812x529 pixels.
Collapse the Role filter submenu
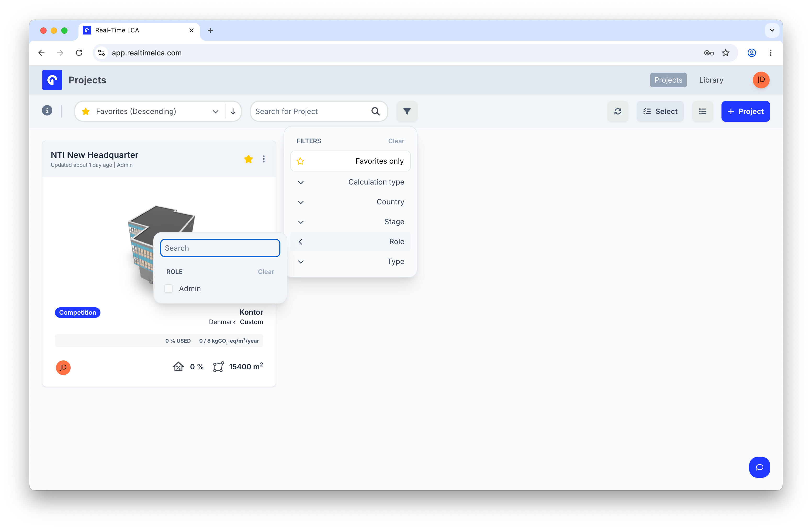350,241
